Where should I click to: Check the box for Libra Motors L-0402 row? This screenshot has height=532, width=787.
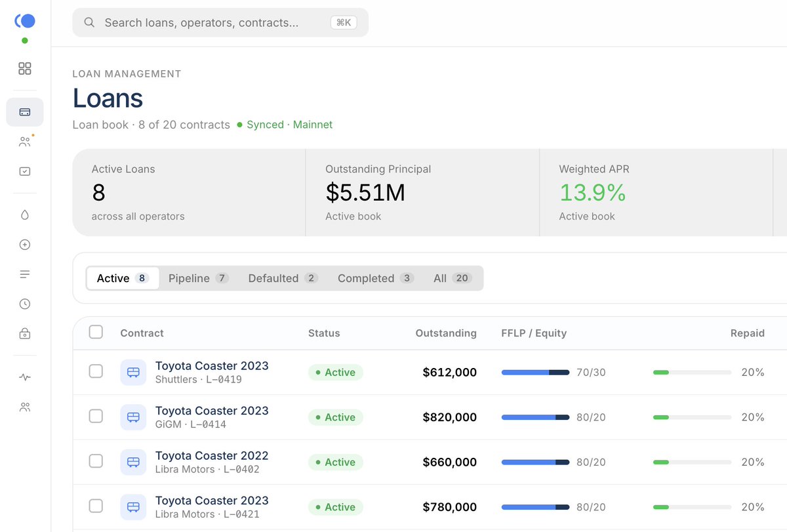[96, 461]
